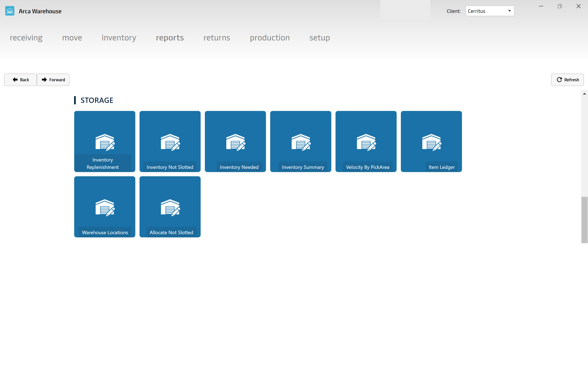588x392 pixels.
Task: Open the production menu
Action: (x=270, y=38)
